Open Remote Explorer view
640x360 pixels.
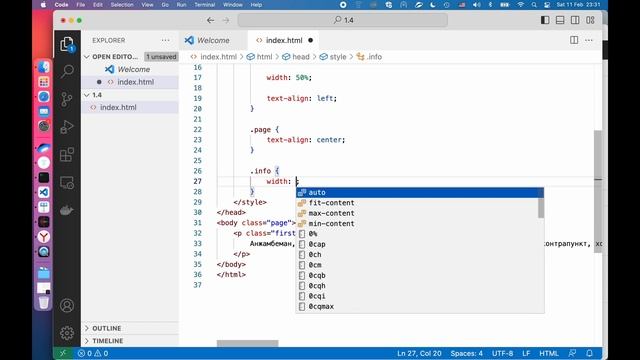click(x=67, y=182)
